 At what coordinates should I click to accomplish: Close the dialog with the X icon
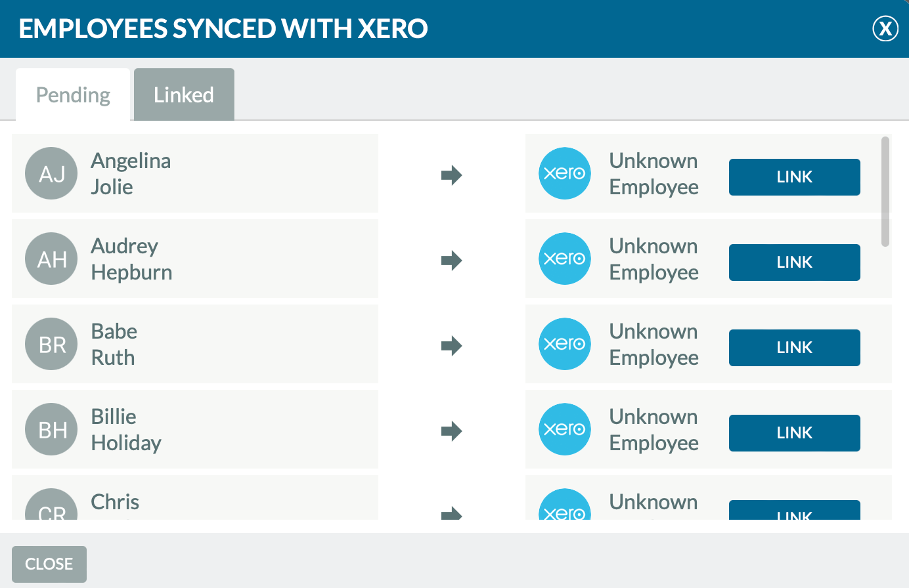(x=885, y=29)
